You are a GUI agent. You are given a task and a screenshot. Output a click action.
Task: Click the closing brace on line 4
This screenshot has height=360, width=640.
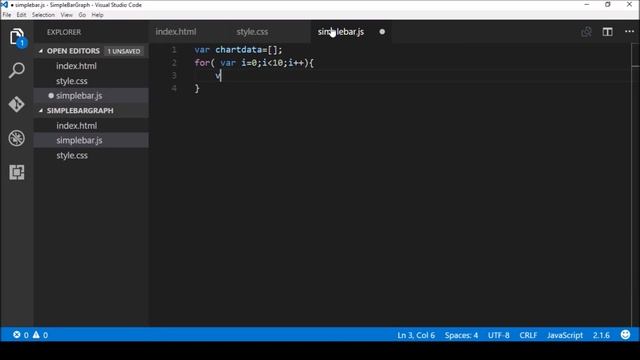197,88
